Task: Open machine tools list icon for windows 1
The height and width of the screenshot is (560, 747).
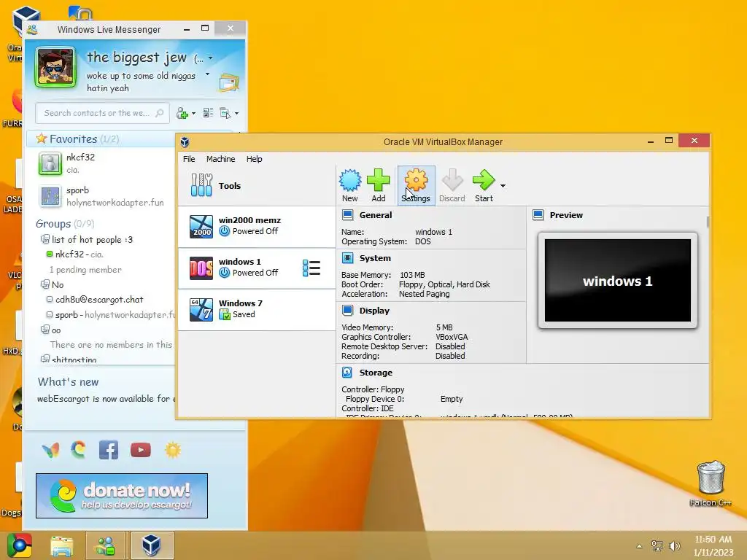Action: [x=311, y=268]
